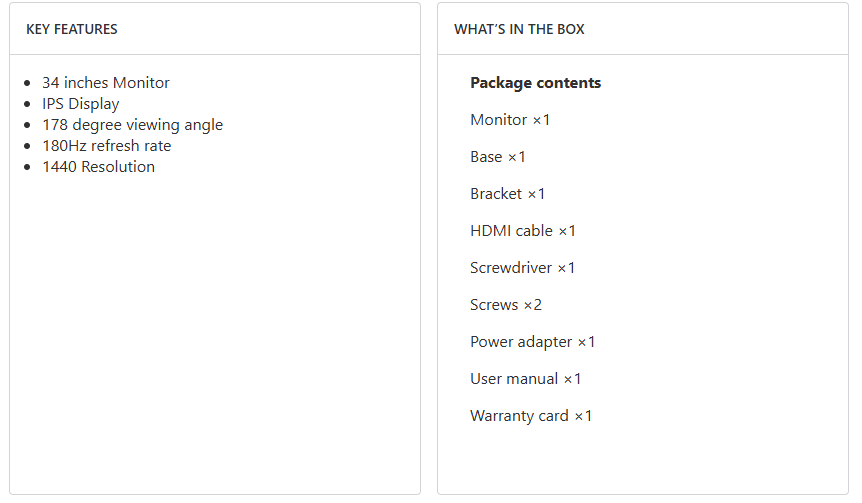This screenshot has width=862, height=503.
Task: Click the Bracket ×1 entry
Action: pyautogui.click(x=507, y=194)
